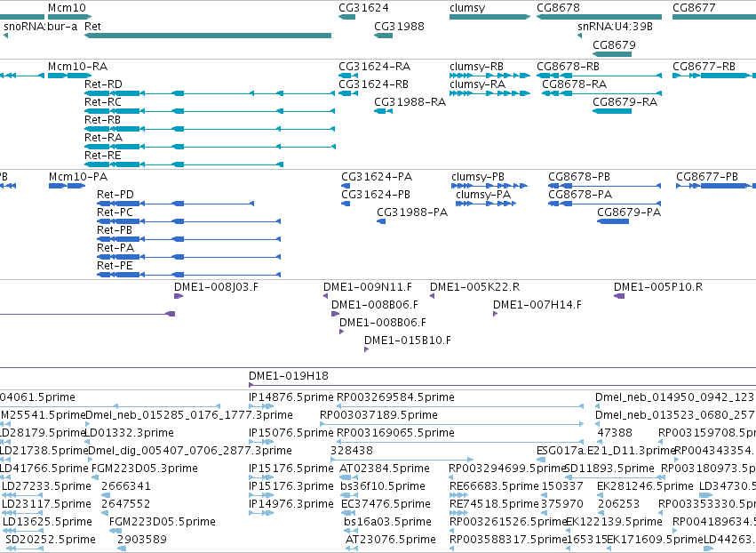Open the Mcm10-RA transcript label
Image resolution: width=756 pixels, height=553 pixels.
click(77, 67)
